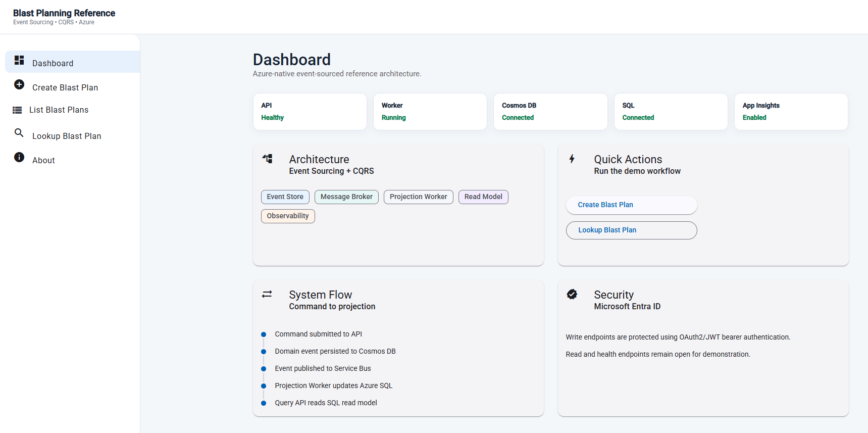The image size is (868, 433).
Task: Click the 'Command to projection' subtitle
Action: [x=332, y=307]
